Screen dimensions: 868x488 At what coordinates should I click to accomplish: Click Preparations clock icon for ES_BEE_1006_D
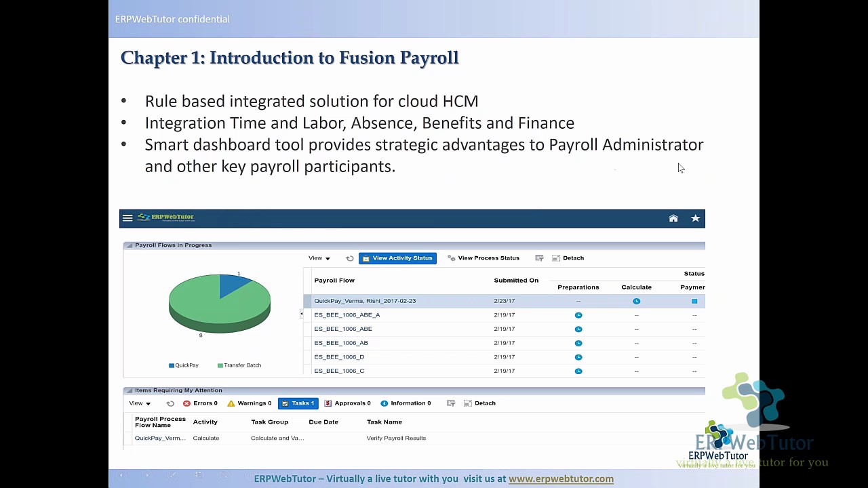pyautogui.click(x=578, y=357)
